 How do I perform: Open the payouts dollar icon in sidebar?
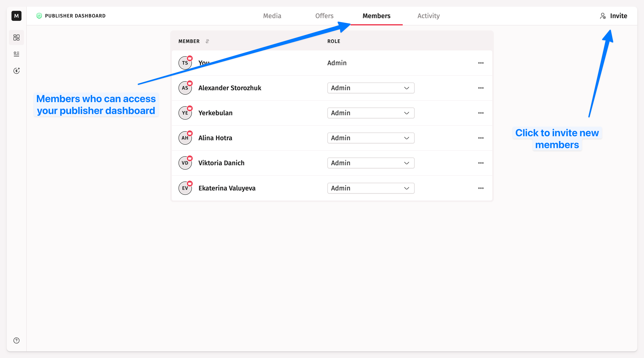pos(16,71)
